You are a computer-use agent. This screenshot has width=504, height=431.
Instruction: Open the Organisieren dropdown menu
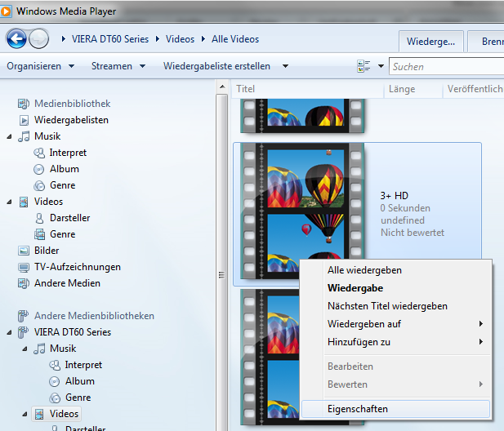(41, 66)
